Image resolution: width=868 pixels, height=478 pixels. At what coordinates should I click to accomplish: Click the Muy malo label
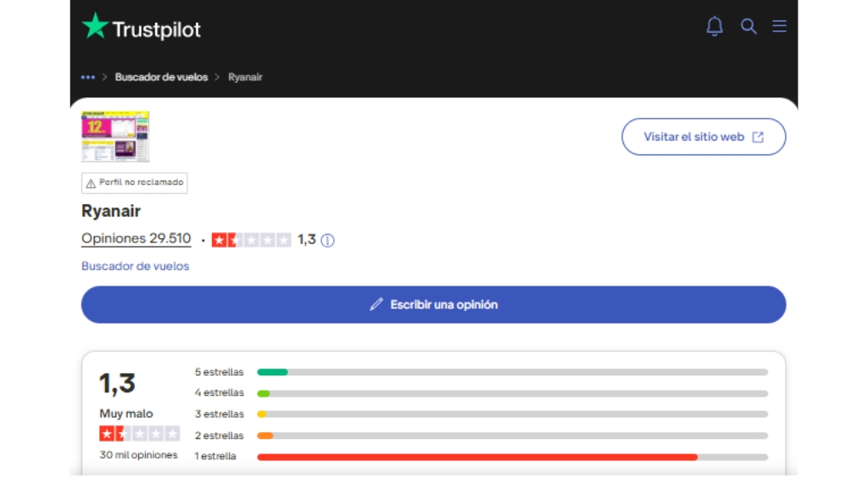click(x=126, y=414)
